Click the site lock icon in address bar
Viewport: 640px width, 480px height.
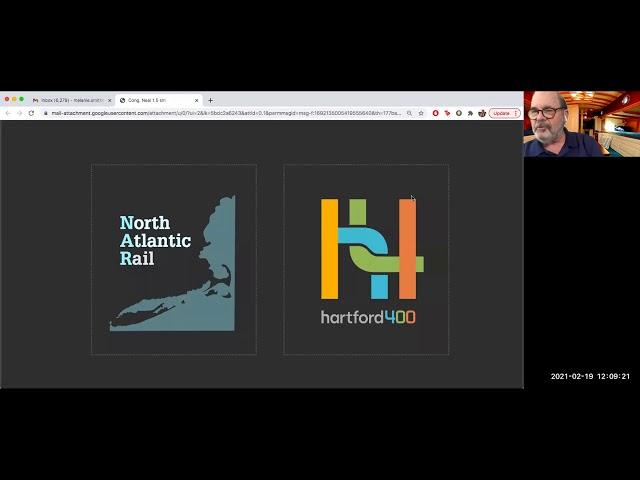point(45,113)
